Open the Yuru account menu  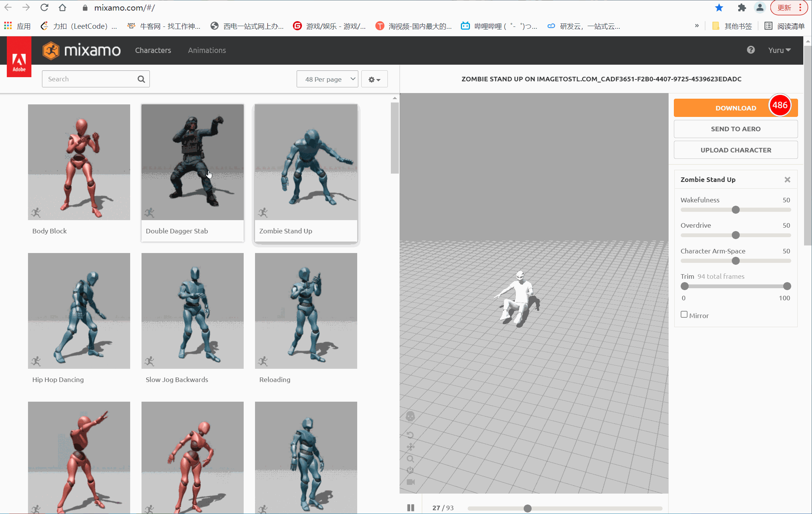coord(779,50)
